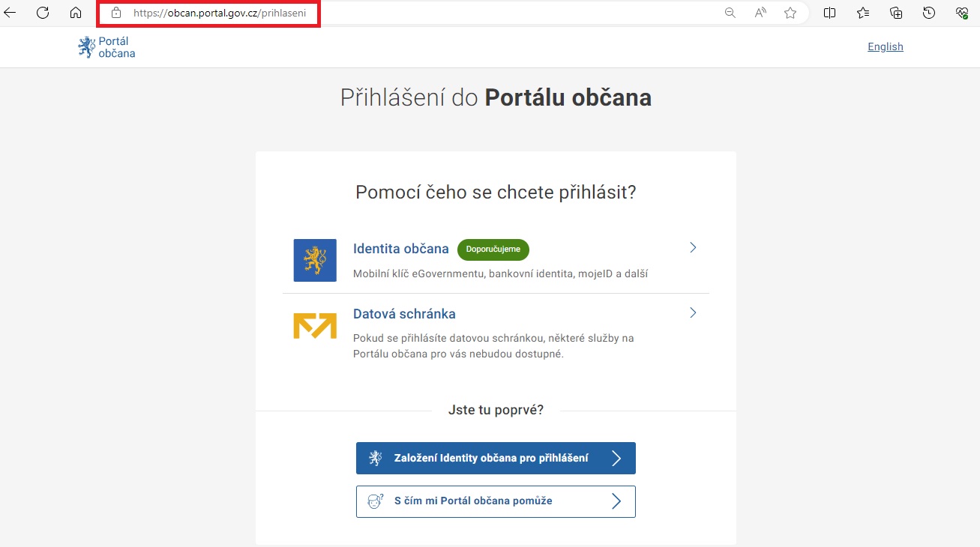Click the browser back arrow
This screenshot has height=547, width=980.
pyautogui.click(x=10, y=13)
